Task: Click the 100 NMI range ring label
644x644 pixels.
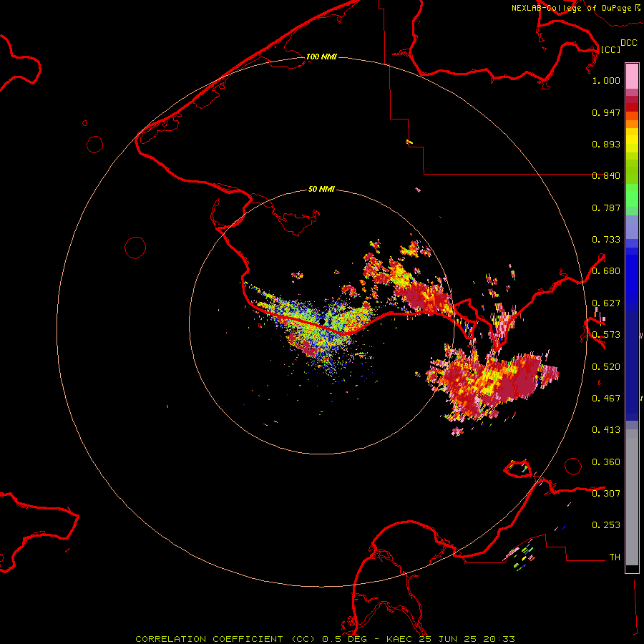Action: (x=321, y=57)
